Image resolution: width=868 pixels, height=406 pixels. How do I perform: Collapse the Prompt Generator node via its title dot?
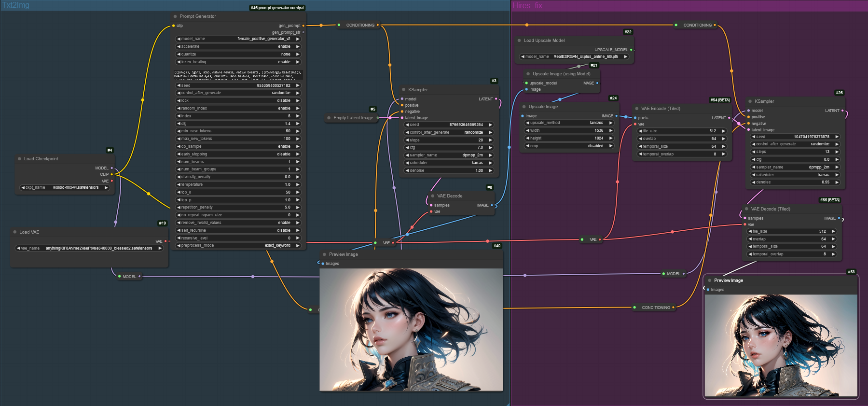coord(175,16)
